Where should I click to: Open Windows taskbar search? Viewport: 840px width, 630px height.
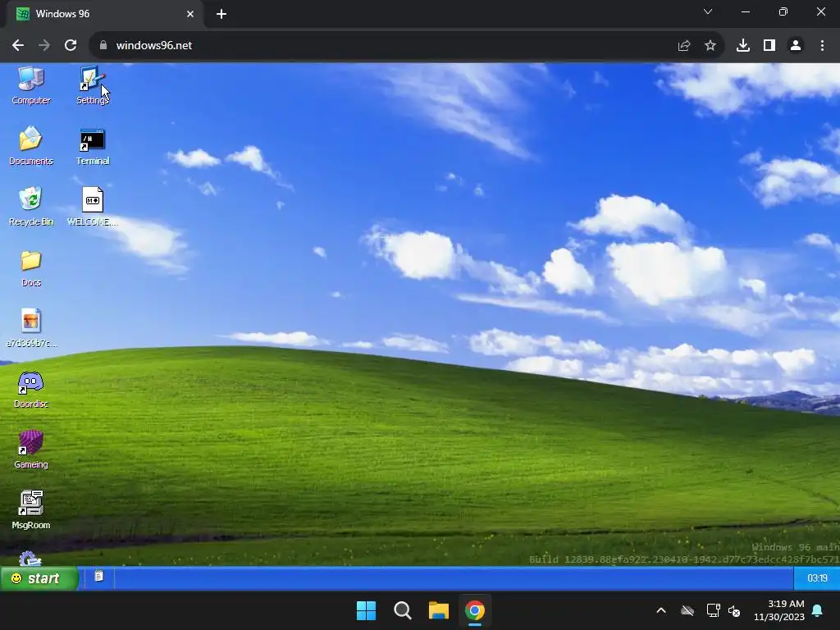[x=402, y=610]
